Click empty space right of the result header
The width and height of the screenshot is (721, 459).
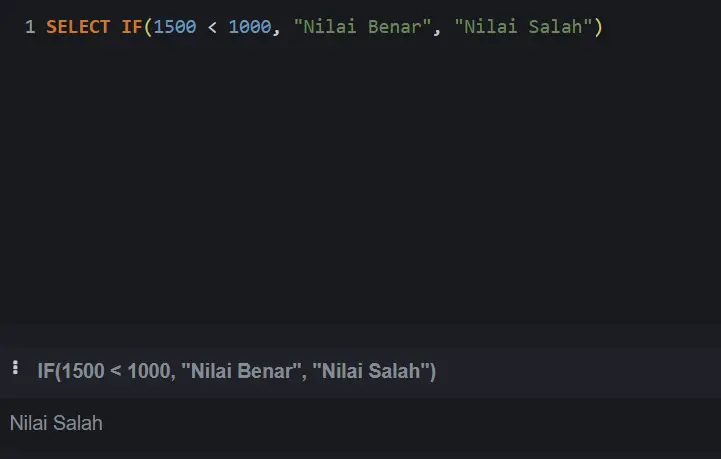tap(577, 373)
